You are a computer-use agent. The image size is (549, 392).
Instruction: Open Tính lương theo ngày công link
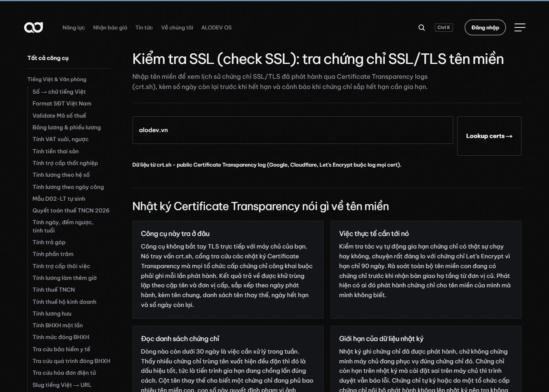pyautogui.click(x=68, y=187)
